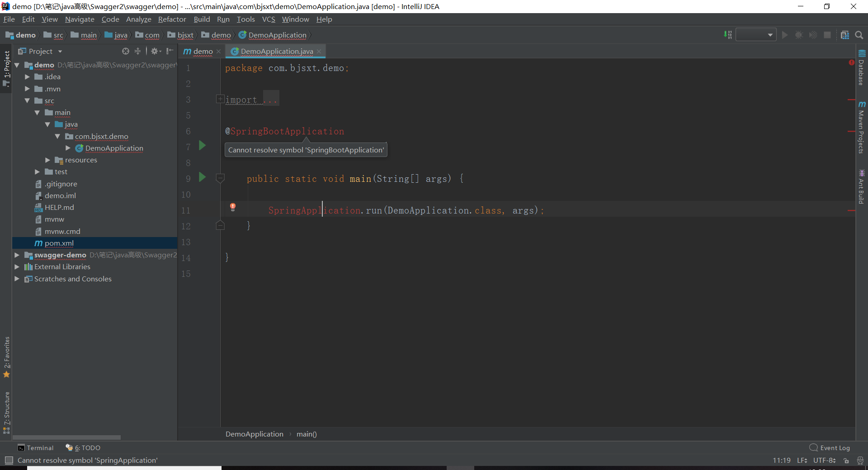
Task: Click red error stripe mark for line 11
Action: click(x=851, y=210)
